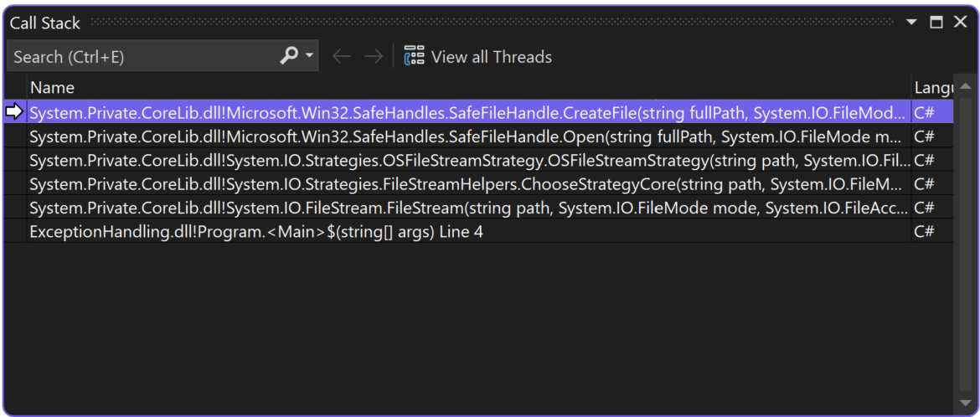Click the scrollbar up arrow
This screenshot has height=417, width=980.
click(964, 86)
